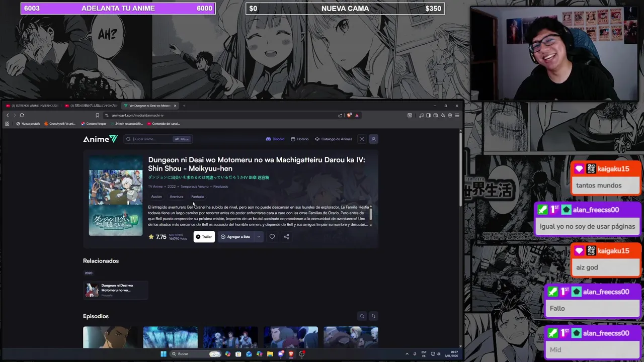This screenshot has width=644, height=362.
Task: Open 24 min restantes bookmark
Action: coord(126,124)
